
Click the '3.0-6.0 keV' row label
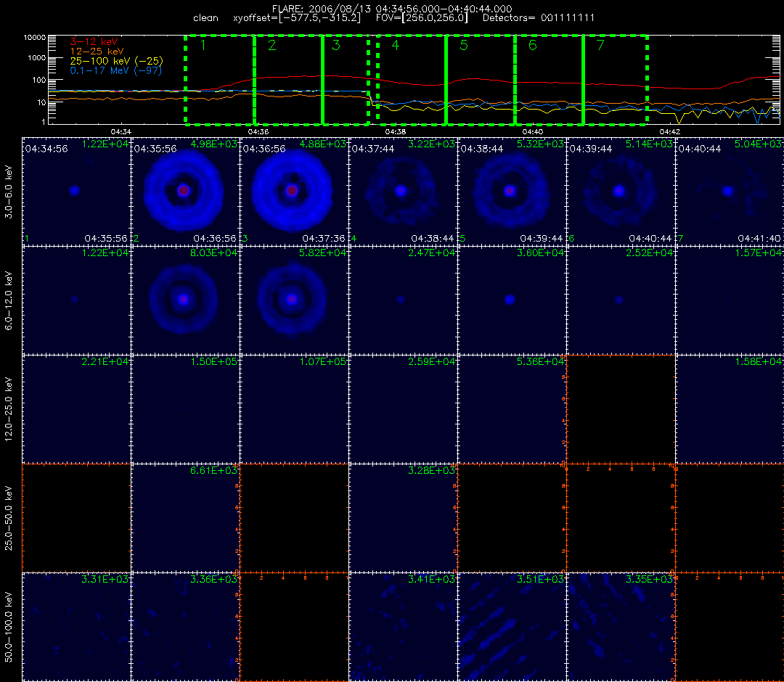point(9,192)
